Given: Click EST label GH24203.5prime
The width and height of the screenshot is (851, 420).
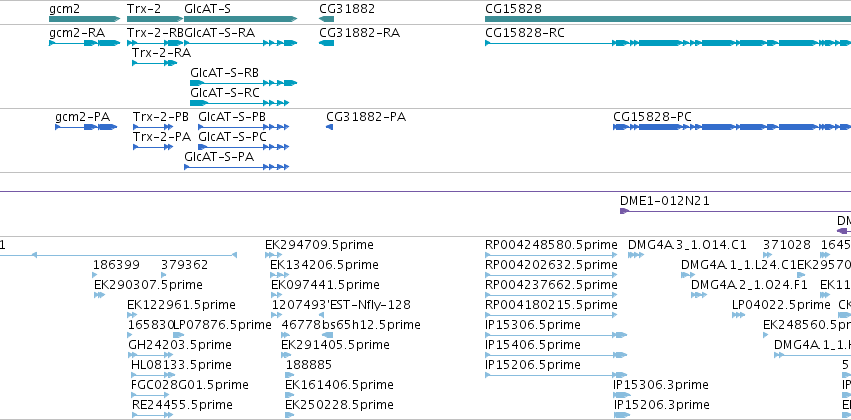Looking at the screenshot, I should pyautogui.click(x=180, y=345).
